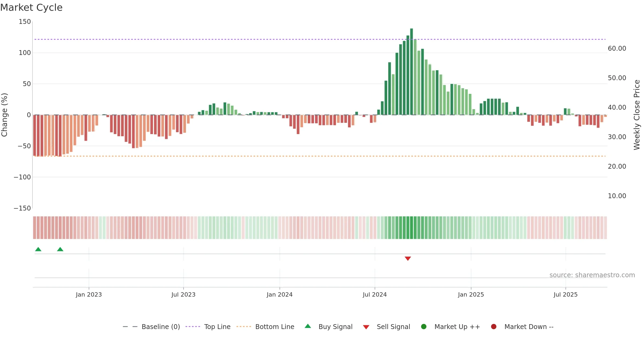
Task: Click the 60.00 price axis label
Action: click(x=617, y=49)
